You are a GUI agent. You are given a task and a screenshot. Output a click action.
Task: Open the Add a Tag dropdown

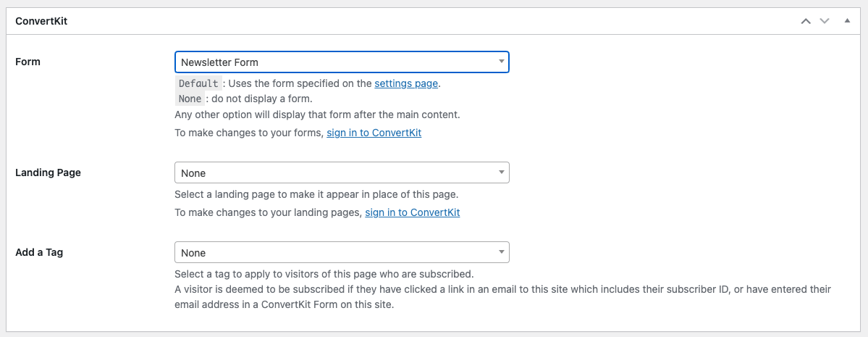point(342,253)
